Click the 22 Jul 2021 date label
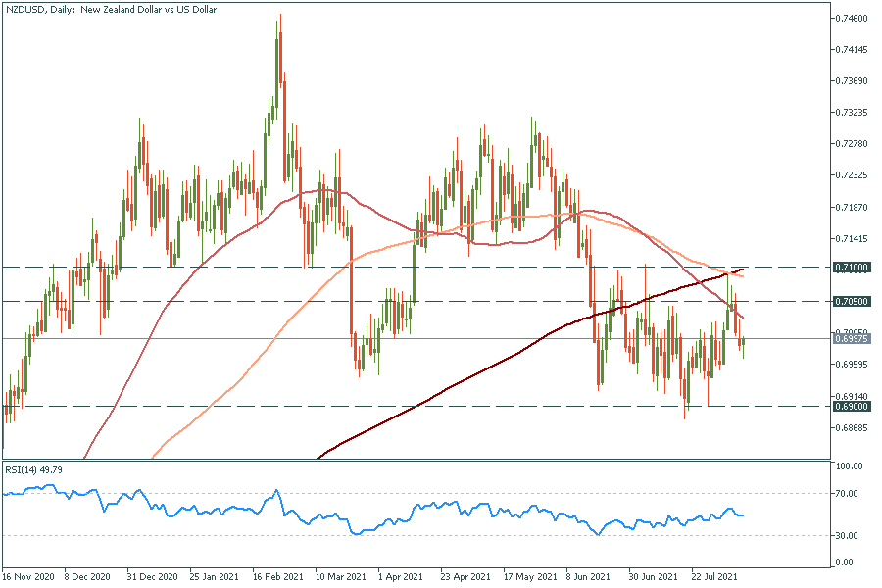Image resolution: width=882 pixels, height=588 pixels. [x=713, y=577]
